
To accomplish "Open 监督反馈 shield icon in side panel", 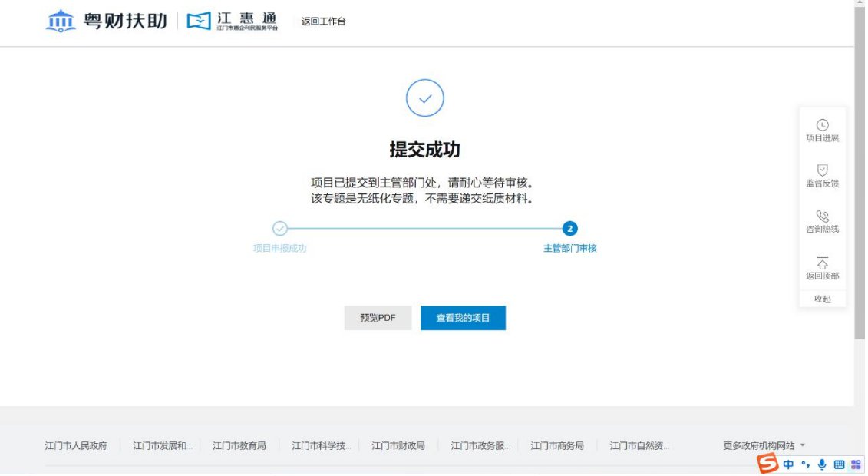I will (824, 170).
